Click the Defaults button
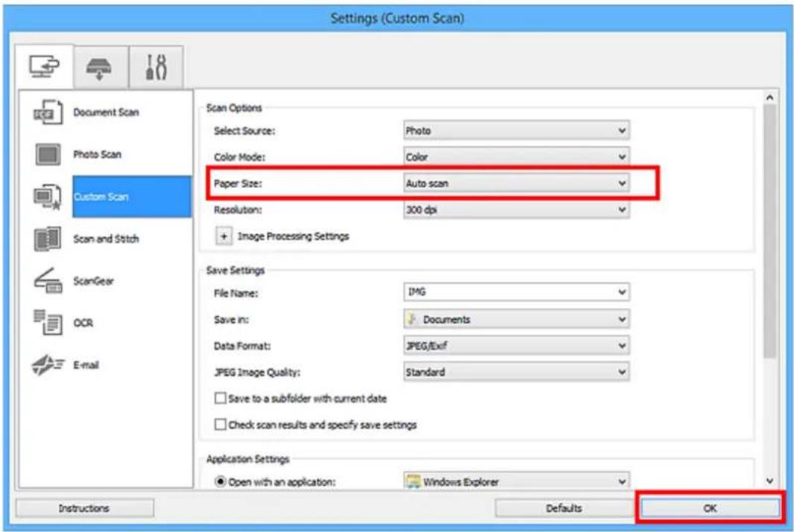The width and height of the screenshot is (794, 532). 564,508
